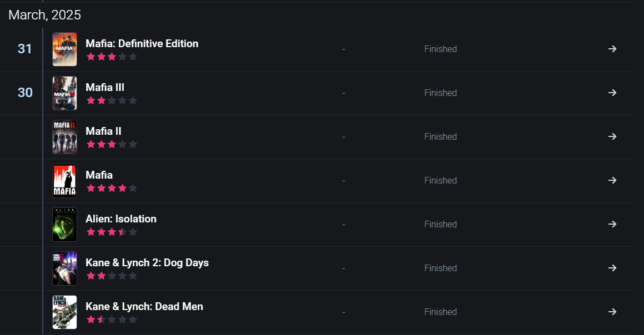The height and width of the screenshot is (335, 644).
Task: Open Kane & Lynch 2: Dog Days cover
Action: click(x=64, y=268)
